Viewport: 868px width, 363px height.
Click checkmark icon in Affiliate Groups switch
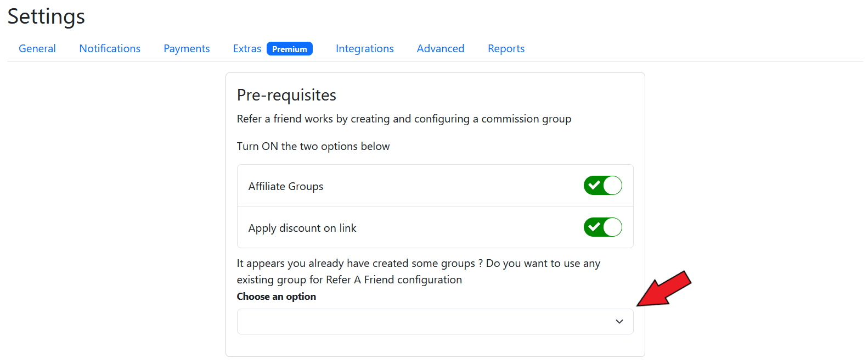594,186
